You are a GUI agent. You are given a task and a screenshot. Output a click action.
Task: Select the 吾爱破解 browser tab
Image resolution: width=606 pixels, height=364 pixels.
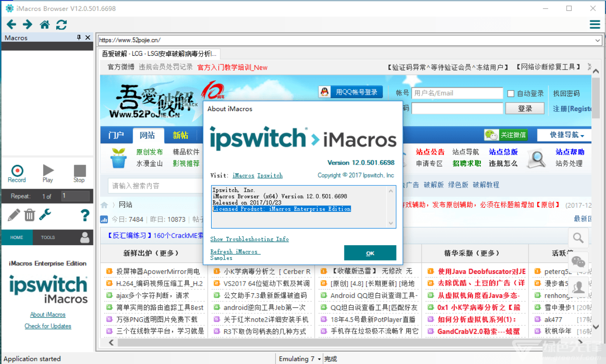[159, 54]
